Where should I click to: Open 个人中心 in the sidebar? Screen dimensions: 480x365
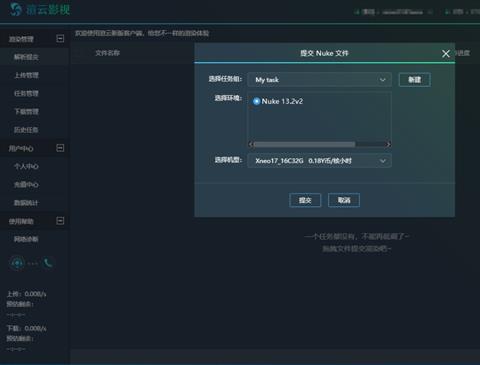coord(26,166)
